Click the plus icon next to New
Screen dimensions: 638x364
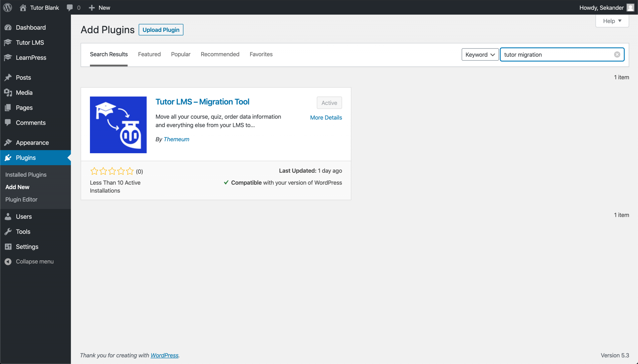click(92, 8)
